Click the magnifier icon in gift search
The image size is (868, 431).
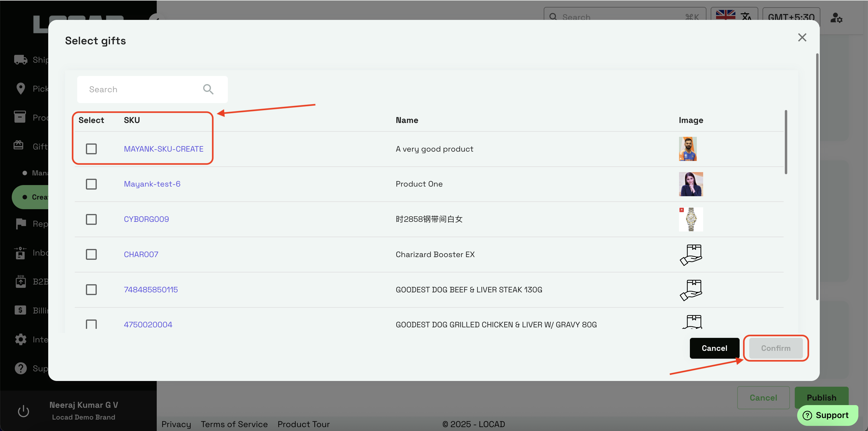tap(208, 89)
